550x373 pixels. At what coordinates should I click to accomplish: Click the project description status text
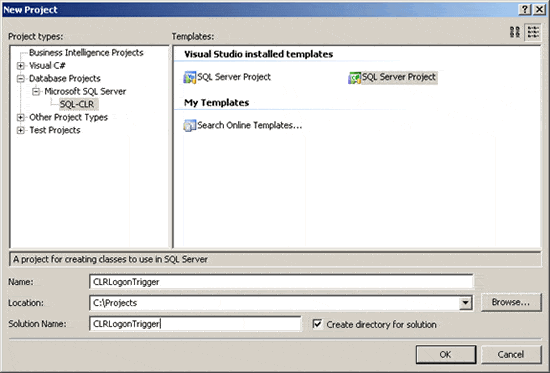click(110, 259)
